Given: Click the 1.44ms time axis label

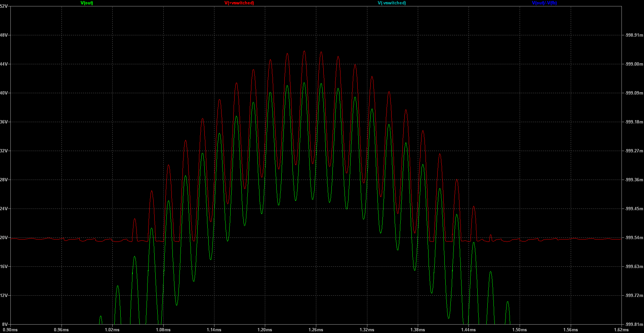Looking at the screenshot, I should point(469,330).
